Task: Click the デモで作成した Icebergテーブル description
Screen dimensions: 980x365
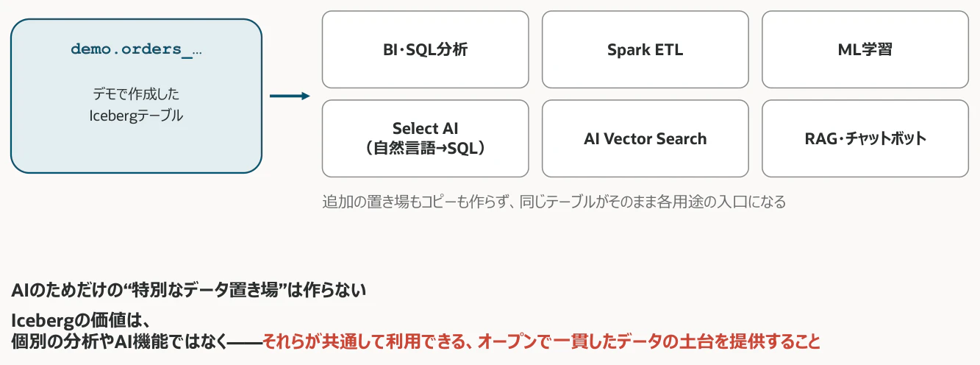Action: (x=136, y=105)
